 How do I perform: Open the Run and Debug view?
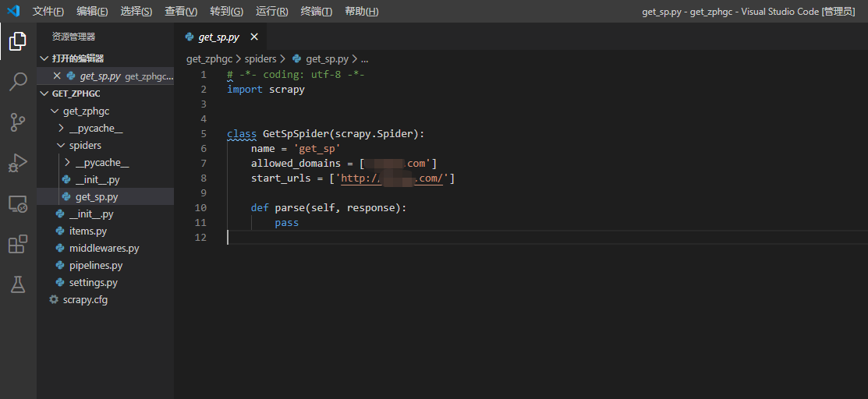coord(18,163)
